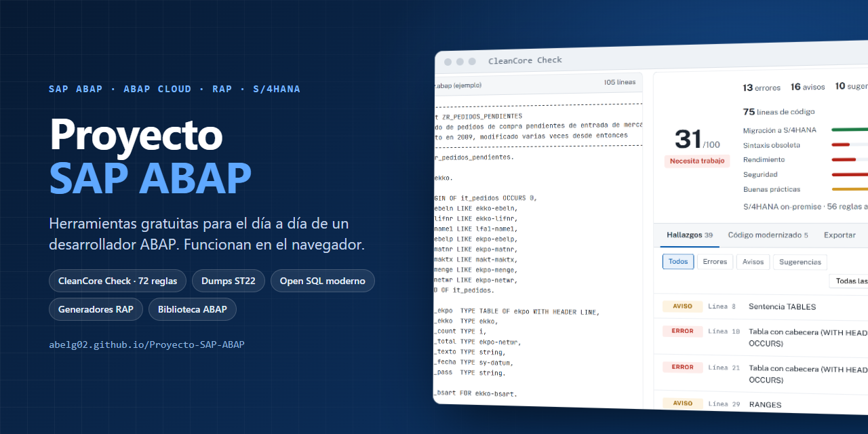The height and width of the screenshot is (434, 868).
Task: Select the RANGES finding at Línea 29
Action: [x=761, y=404]
